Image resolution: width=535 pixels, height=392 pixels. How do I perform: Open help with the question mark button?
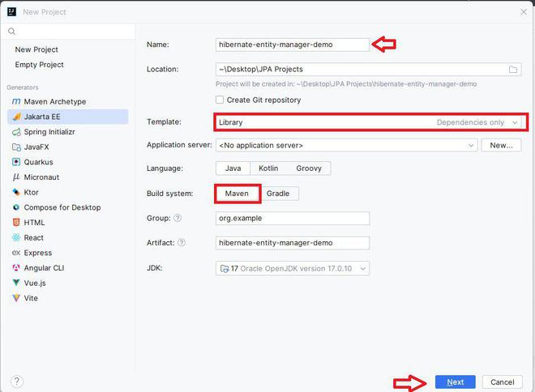pos(17,381)
